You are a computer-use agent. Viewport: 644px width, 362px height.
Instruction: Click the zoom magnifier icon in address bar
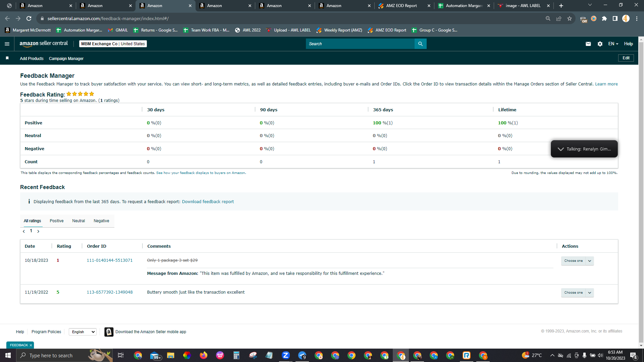pyautogui.click(x=548, y=18)
